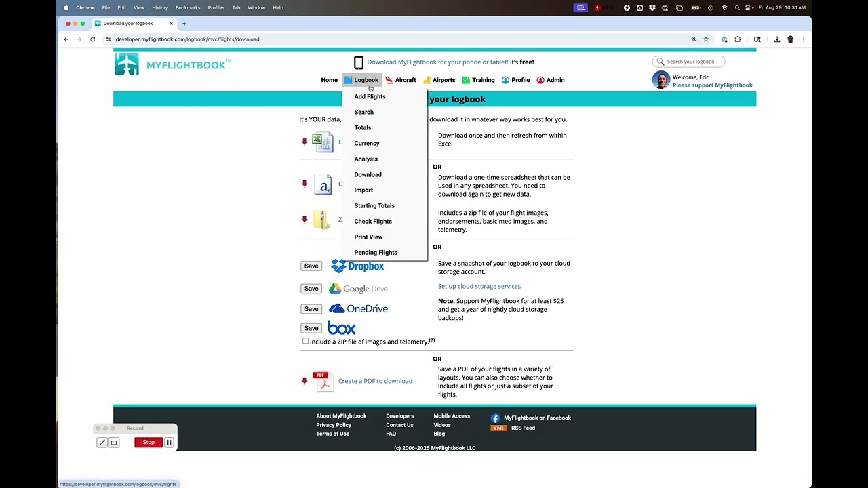Save logbook to OneDrive
This screenshot has width=868, height=488.
(311, 309)
